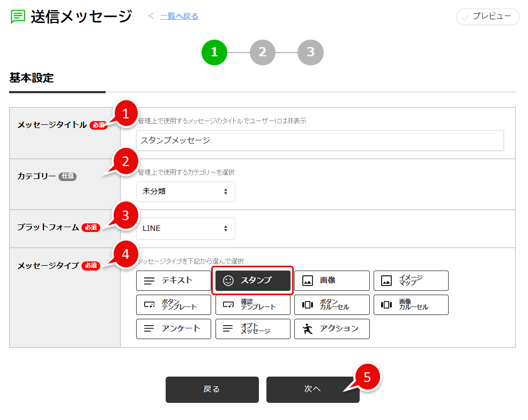The image size is (528, 420).
Task: Select the アクション message type icon
Action: (332, 328)
